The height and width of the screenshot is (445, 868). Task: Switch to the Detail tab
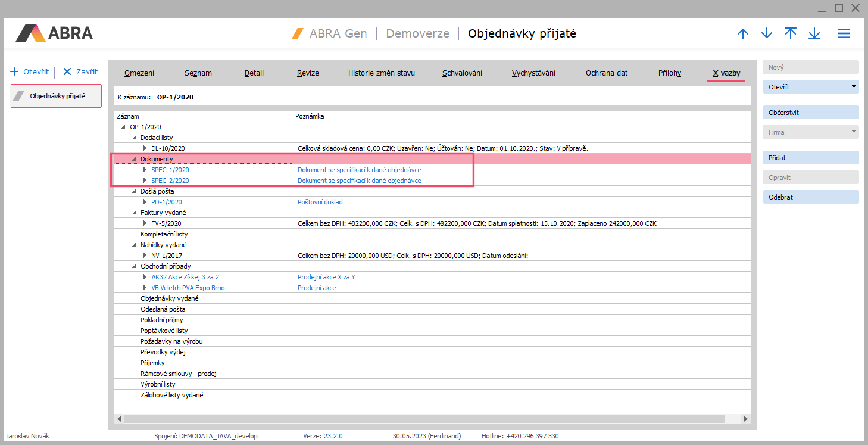point(254,73)
